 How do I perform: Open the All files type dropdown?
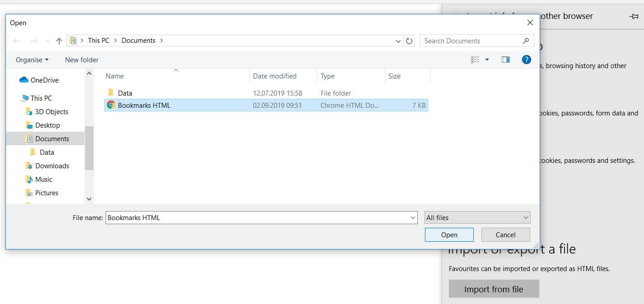477,217
